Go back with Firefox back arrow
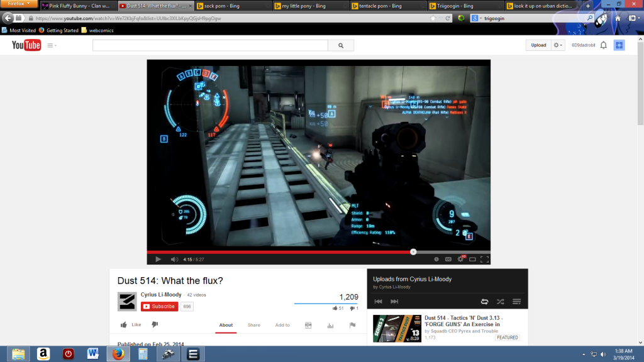 pos(8,18)
